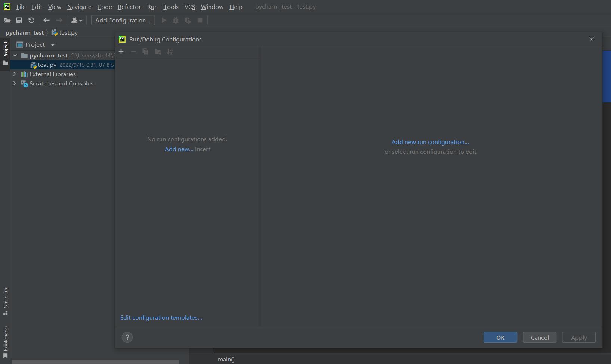Click the Add new run configuration... link

pos(430,142)
